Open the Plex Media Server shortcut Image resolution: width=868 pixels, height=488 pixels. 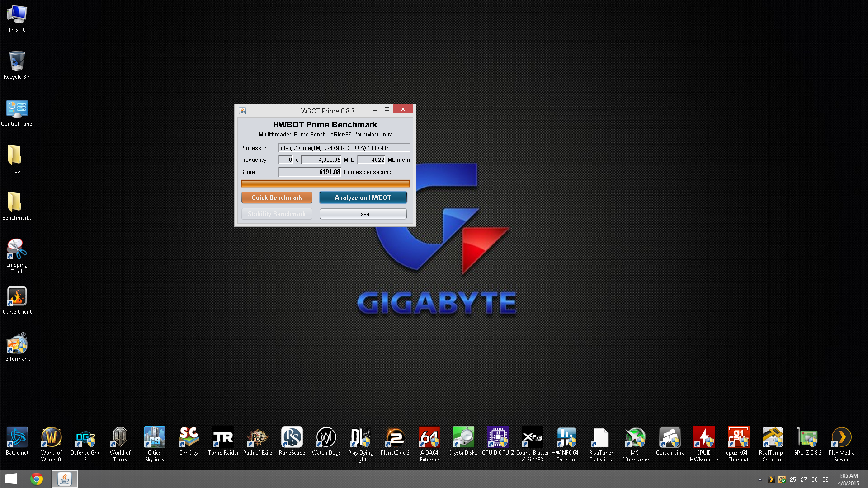pyautogui.click(x=842, y=445)
